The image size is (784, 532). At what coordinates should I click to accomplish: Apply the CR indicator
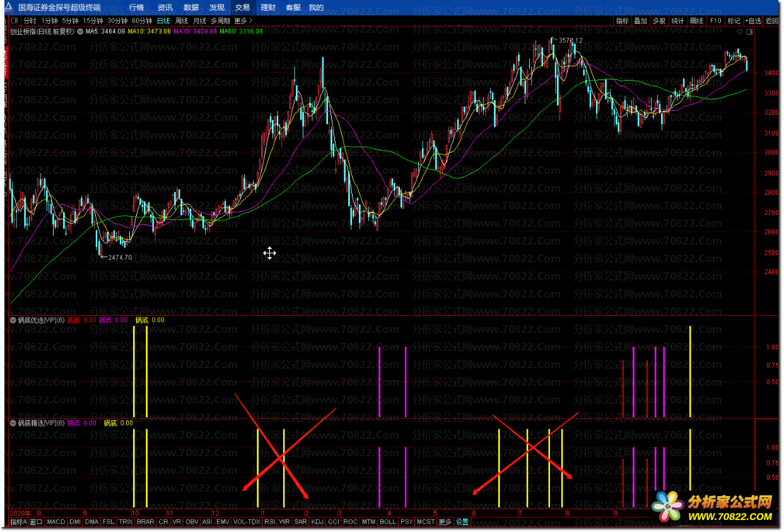tap(163, 522)
